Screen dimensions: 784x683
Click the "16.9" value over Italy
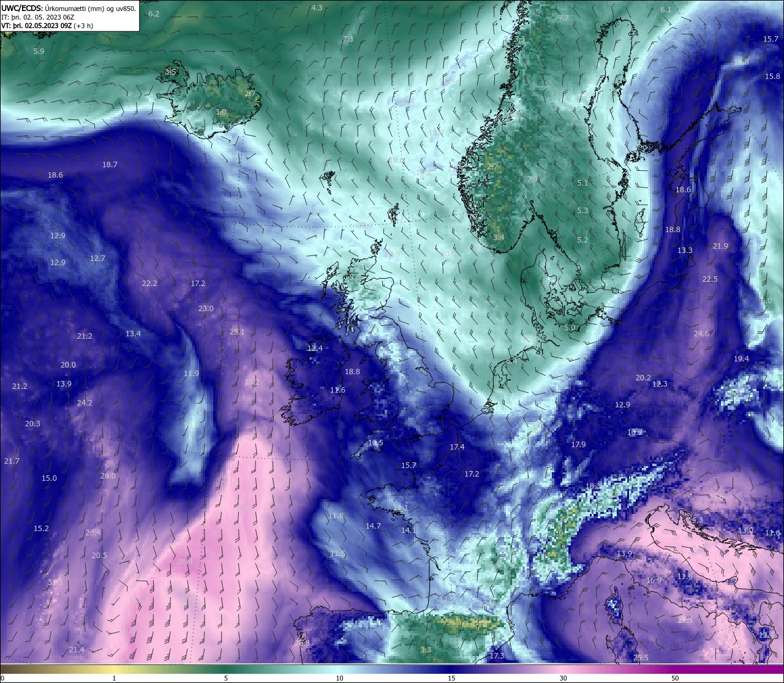[654, 581]
